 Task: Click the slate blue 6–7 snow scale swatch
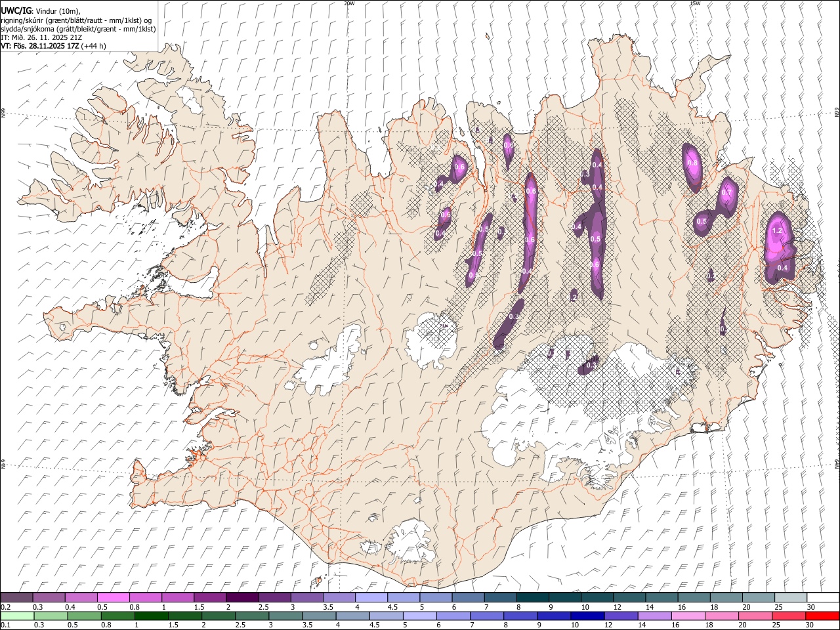pos(467,598)
